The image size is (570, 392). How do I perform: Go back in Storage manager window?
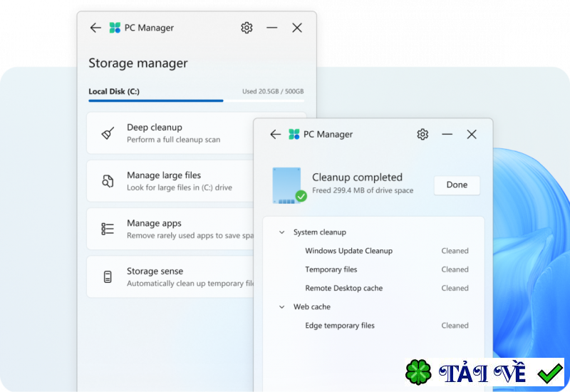(95, 28)
